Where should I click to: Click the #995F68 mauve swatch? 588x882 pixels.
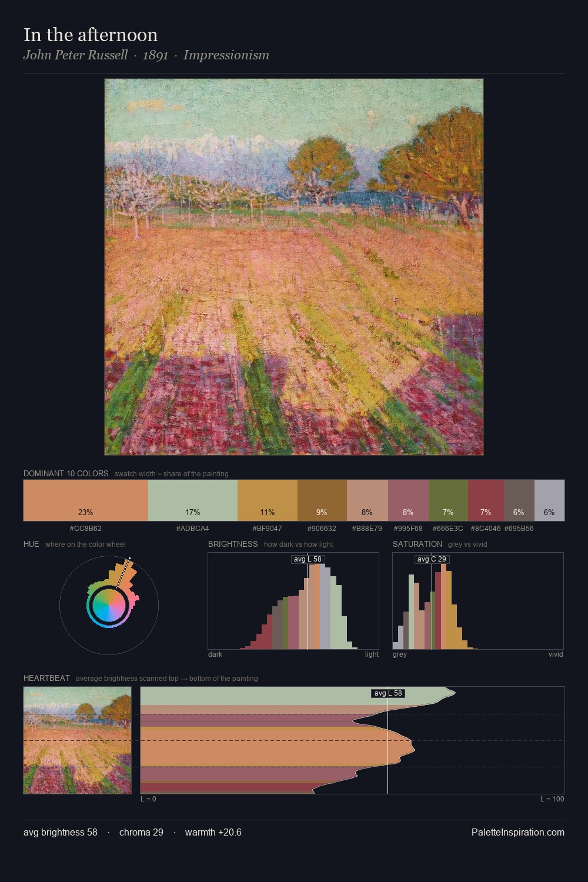(x=408, y=500)
